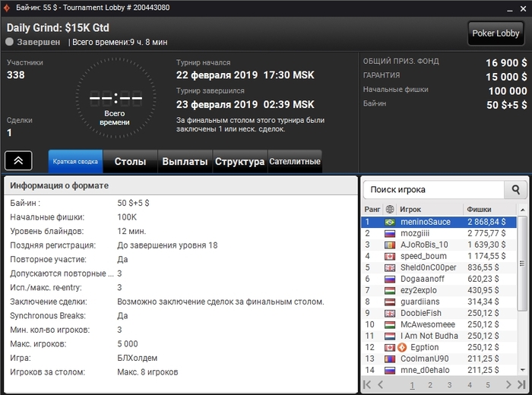This screenshot has height=395, width=532.
Task: Click the Завершен tournament status label
Action: click(x=38, y=42)
